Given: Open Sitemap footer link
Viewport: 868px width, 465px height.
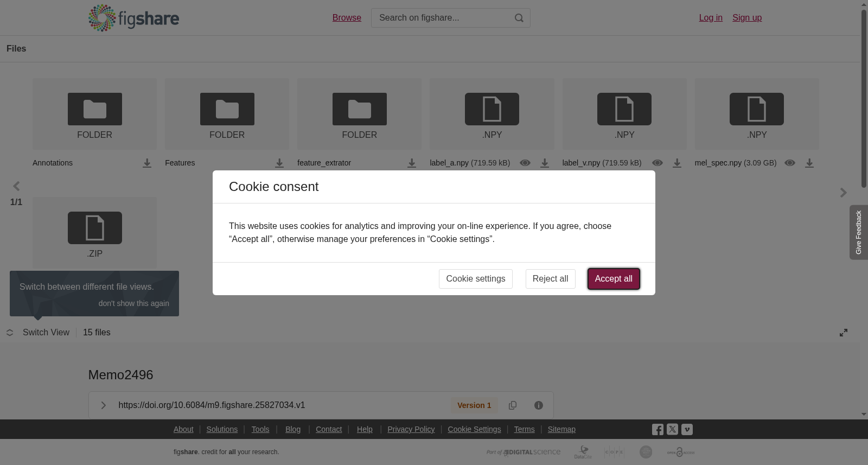Looking at the screenshot, I should pos(561,429).
